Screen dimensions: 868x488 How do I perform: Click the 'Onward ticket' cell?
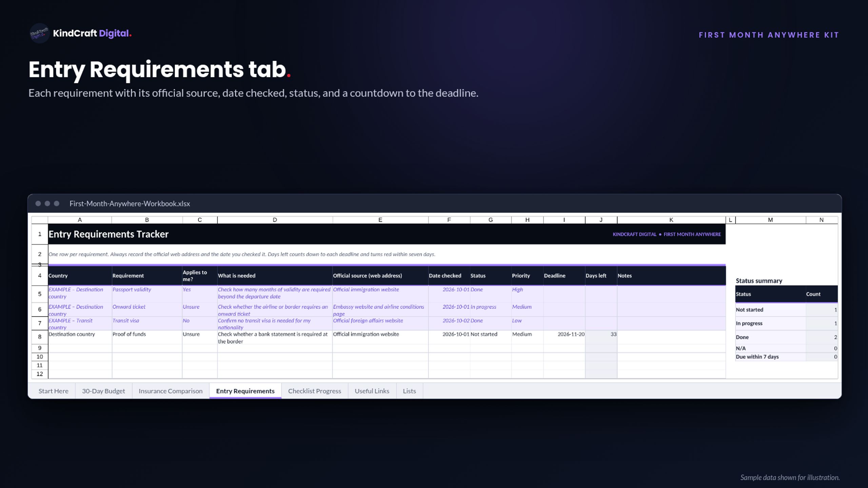point(147,310)
